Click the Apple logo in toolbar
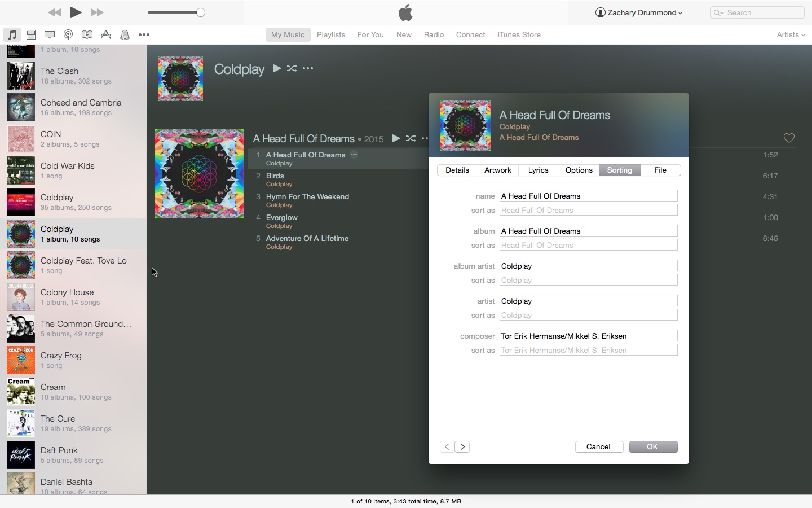This screenshot has width=812, height=508. click(x=406, y=12)
